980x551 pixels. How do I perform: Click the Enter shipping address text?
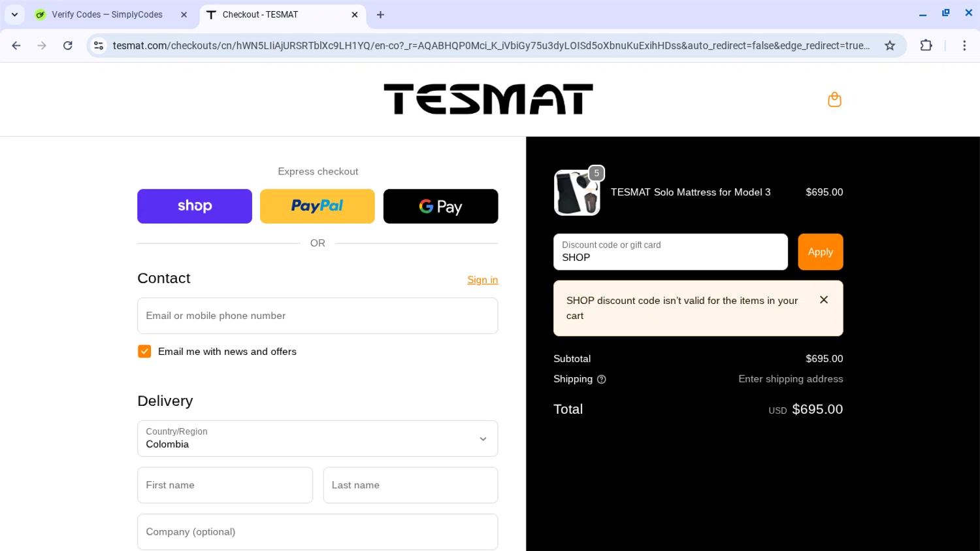point(791,379)
